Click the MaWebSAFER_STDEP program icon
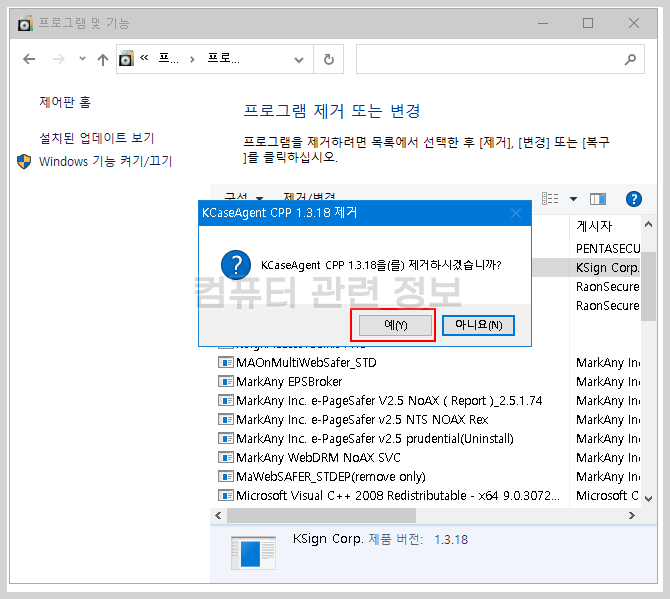Image resolution: width=670 pixels, height=599 pixels. coord(226,477)
